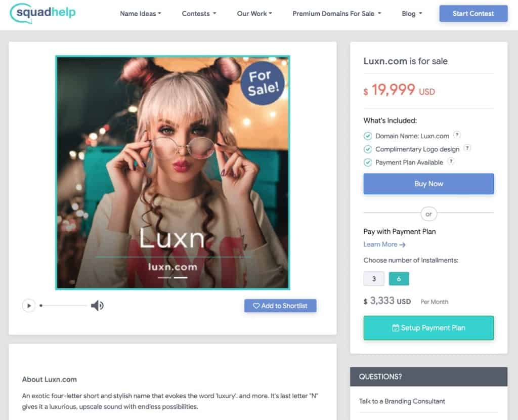Mute the audio with speaker icon
Screen dimensions: 518x420
(97, 305)
